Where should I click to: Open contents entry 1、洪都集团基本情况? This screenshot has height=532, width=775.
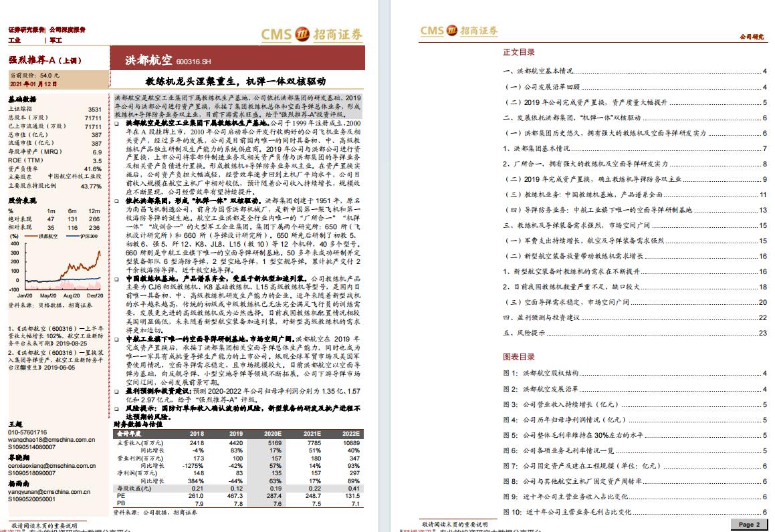tap(635, 148)
